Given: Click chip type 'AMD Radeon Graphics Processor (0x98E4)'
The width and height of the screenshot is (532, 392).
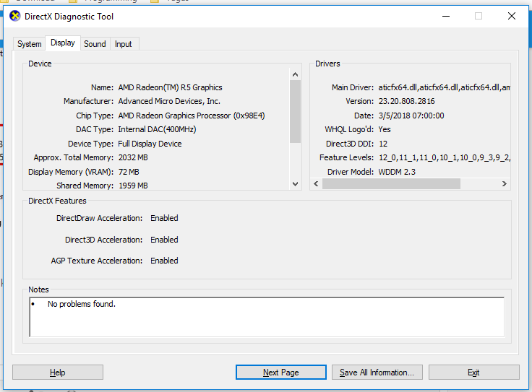Looking at the screenshot, I should 192,116.
